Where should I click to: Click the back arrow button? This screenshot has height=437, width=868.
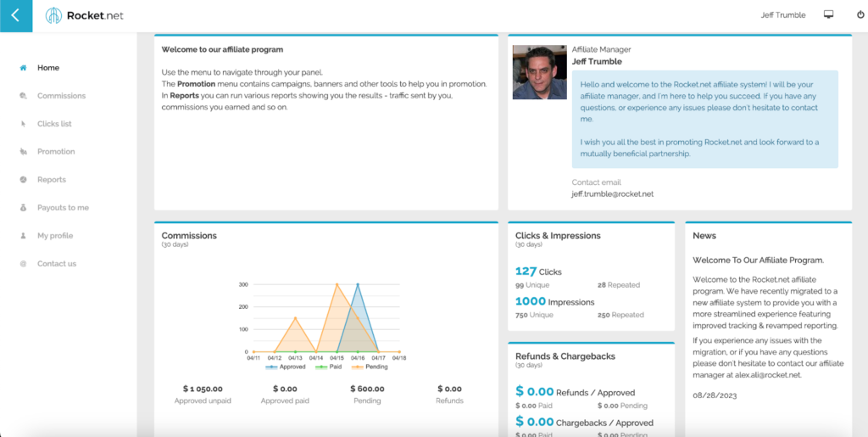15,15
